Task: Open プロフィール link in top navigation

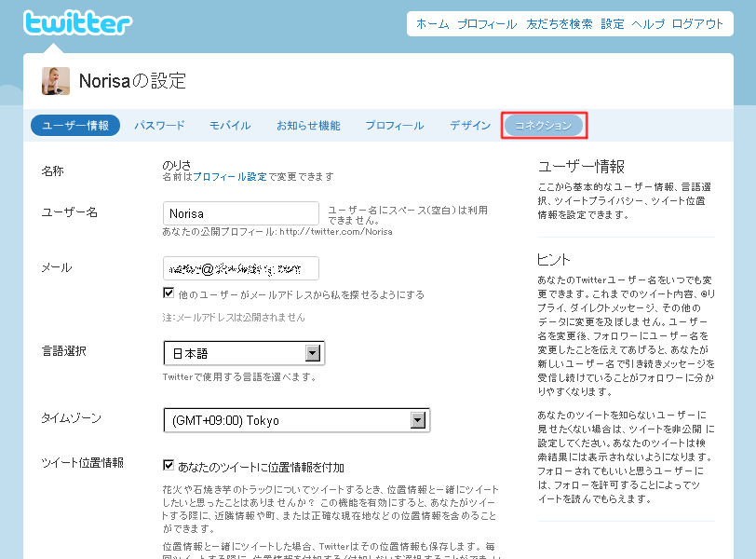Action: click(487, 24)
